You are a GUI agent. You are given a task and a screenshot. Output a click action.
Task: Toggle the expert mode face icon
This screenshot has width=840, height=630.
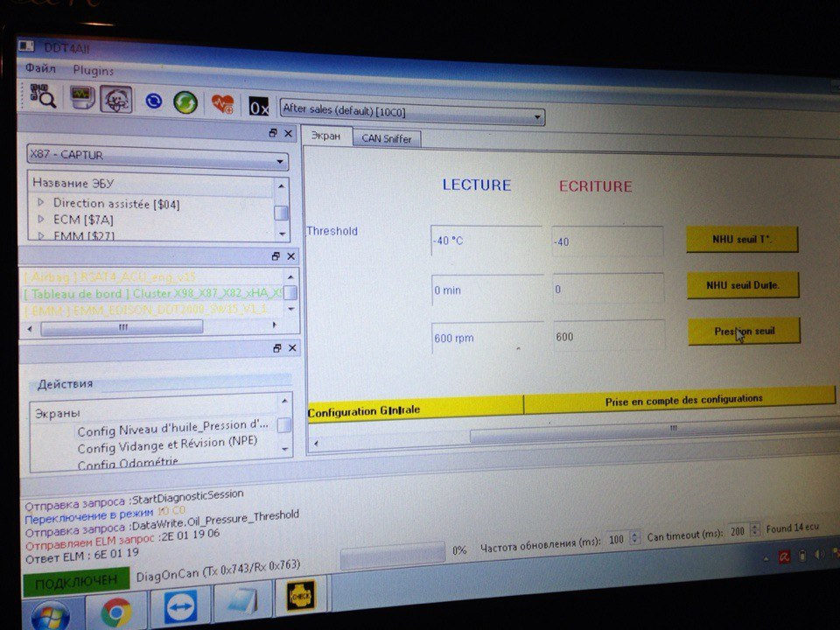pos(116,100)
